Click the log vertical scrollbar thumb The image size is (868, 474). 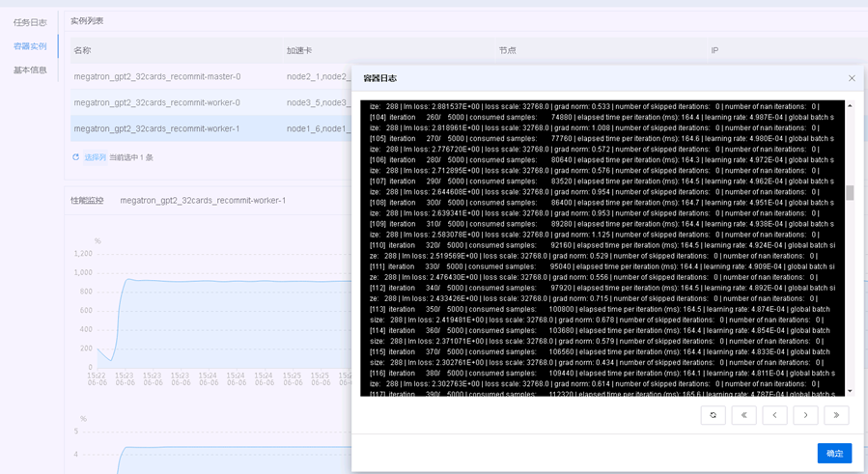coord(850,193)
